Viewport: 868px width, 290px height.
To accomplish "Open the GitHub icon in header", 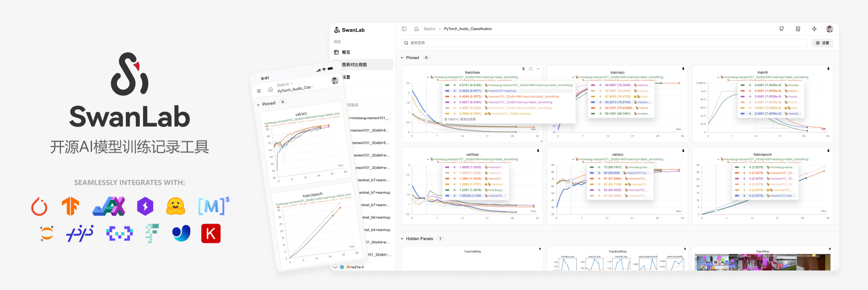I will tap(781, 29).
